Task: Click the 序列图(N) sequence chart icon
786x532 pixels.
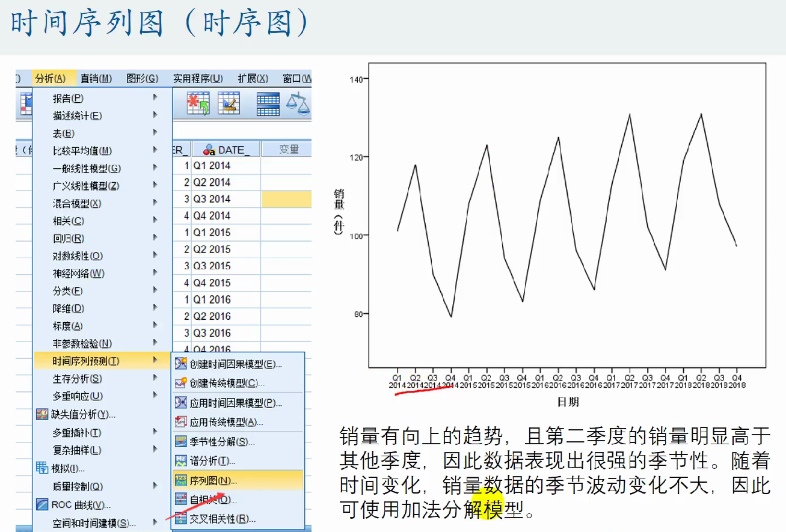Action: click(181, 480)
